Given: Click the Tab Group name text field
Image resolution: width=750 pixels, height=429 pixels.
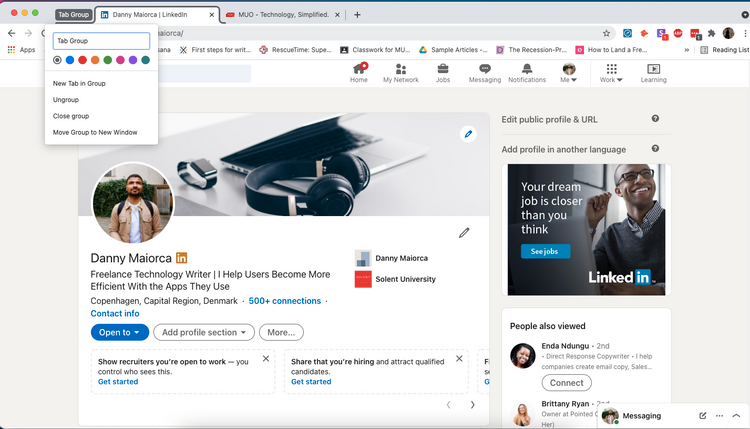Looking at the screenshot, I should click(101, 41).
